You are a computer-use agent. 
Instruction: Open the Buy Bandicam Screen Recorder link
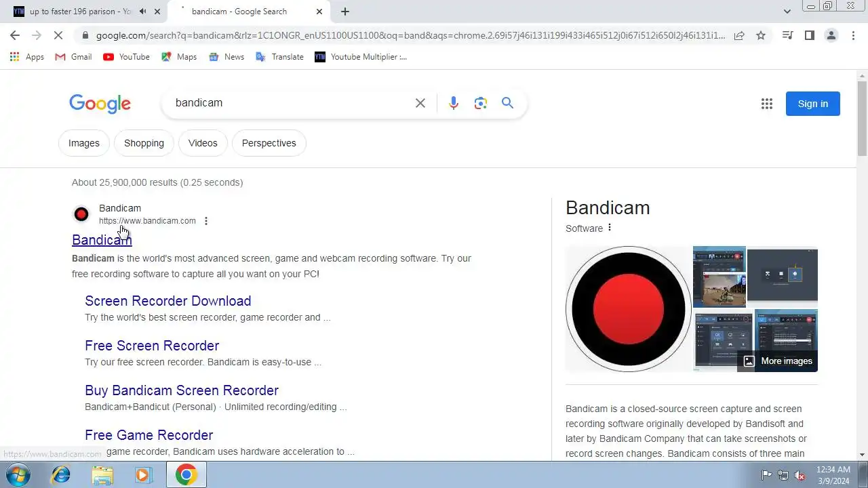pos(182,390)
